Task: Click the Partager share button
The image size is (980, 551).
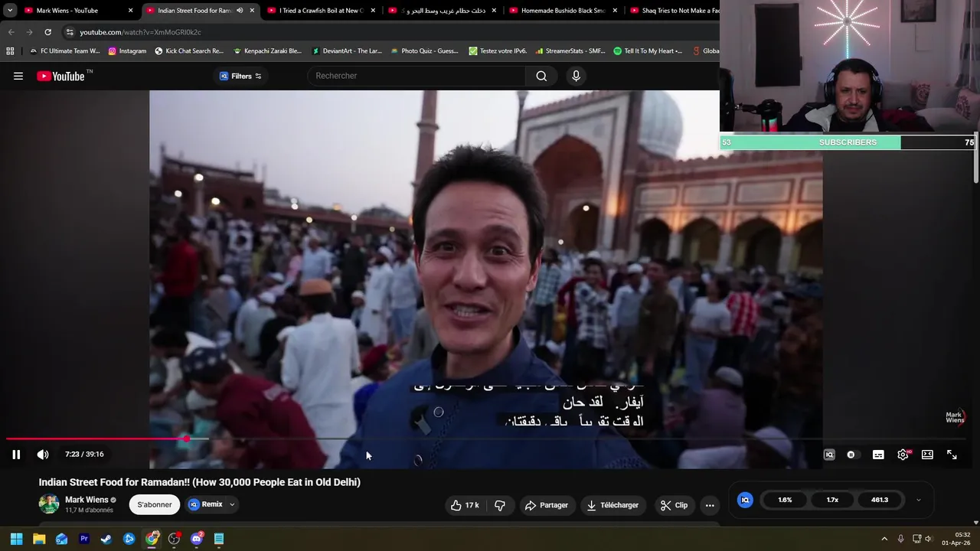Action: pyautogui.click(x=547, y=505)
